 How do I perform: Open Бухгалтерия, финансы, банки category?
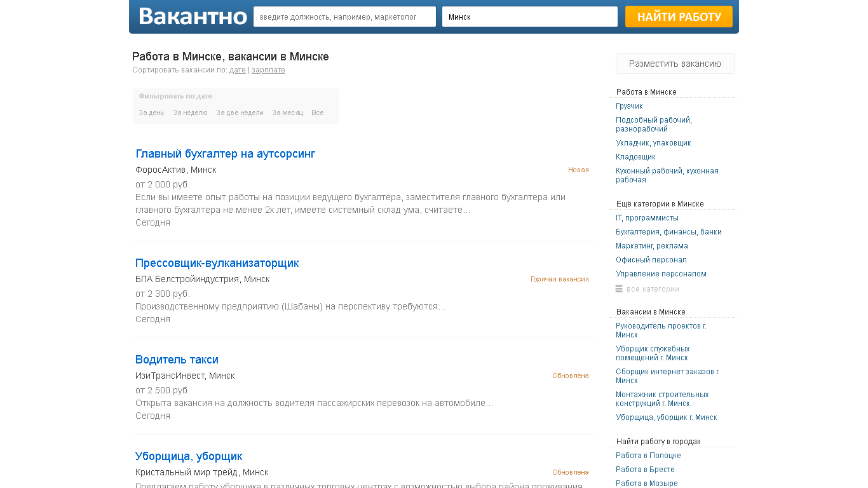(668, 232)
